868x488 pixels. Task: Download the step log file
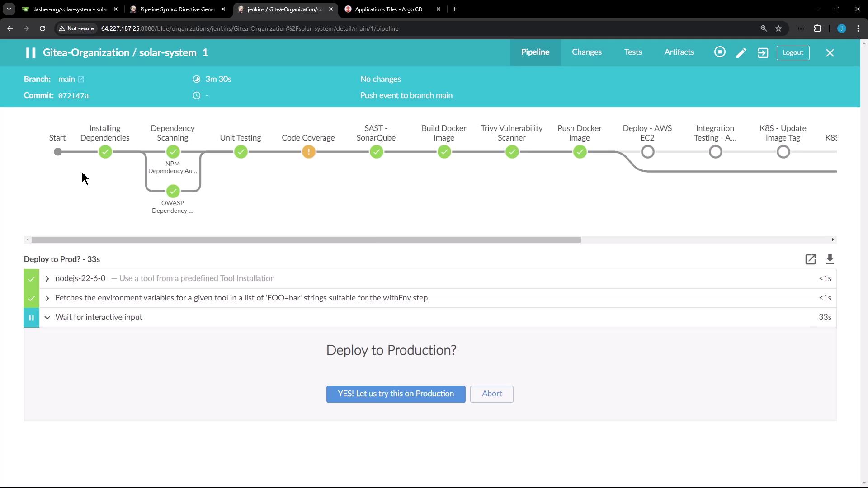click(x=830, y=259)
